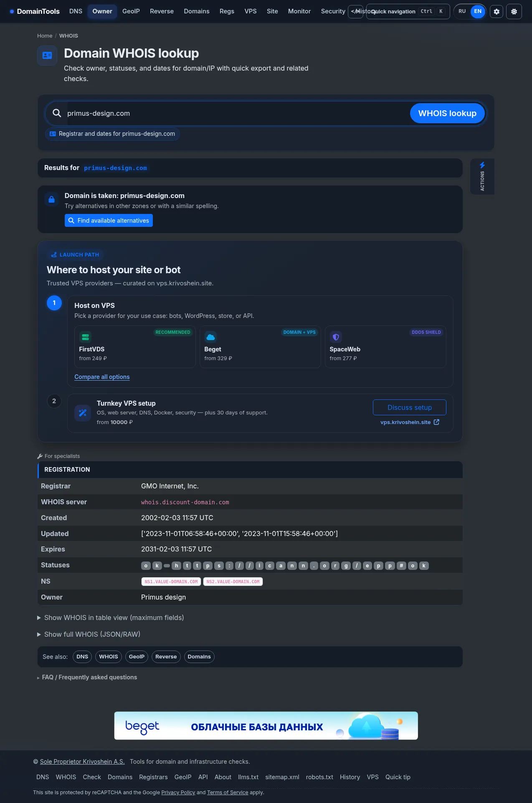Toggle the light/dark theme sun icon

(514, 12)
